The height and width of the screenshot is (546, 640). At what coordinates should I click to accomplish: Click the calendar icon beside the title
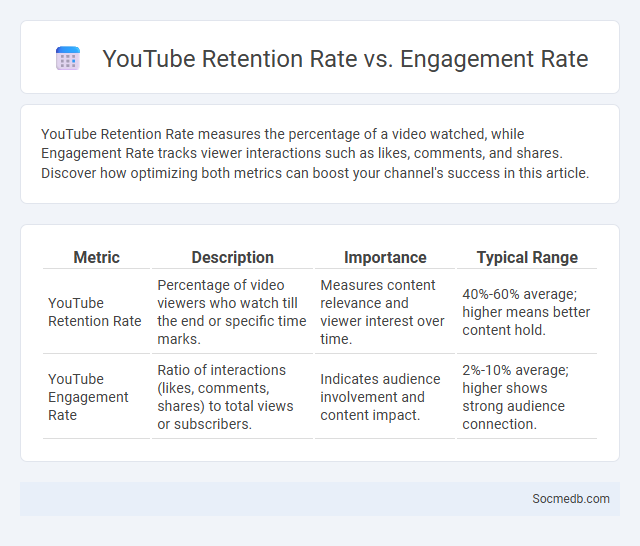[x=68, y=58]
